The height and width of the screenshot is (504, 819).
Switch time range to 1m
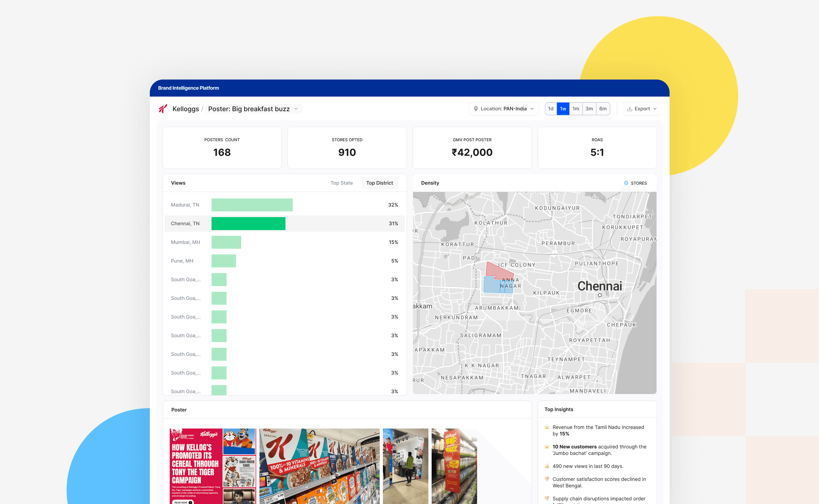(x=576, y=109)
